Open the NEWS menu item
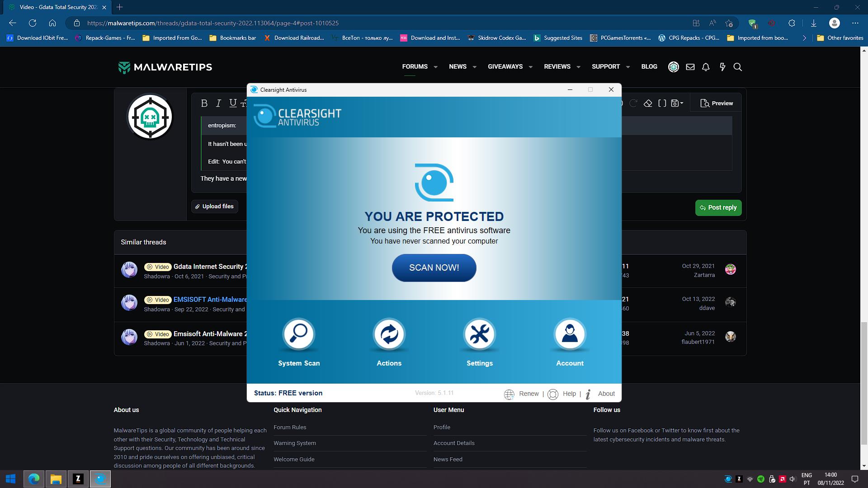 click(x=458, y=66)
